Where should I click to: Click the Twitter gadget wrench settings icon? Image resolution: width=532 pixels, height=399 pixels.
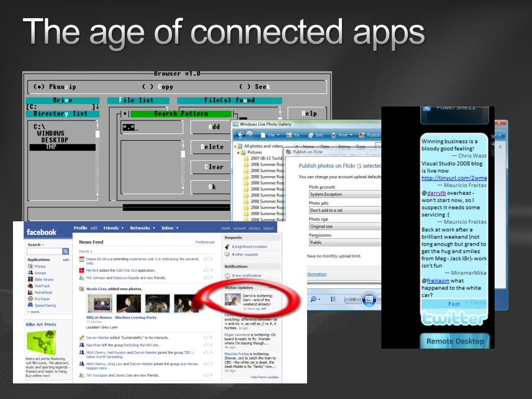click(493, 144)
